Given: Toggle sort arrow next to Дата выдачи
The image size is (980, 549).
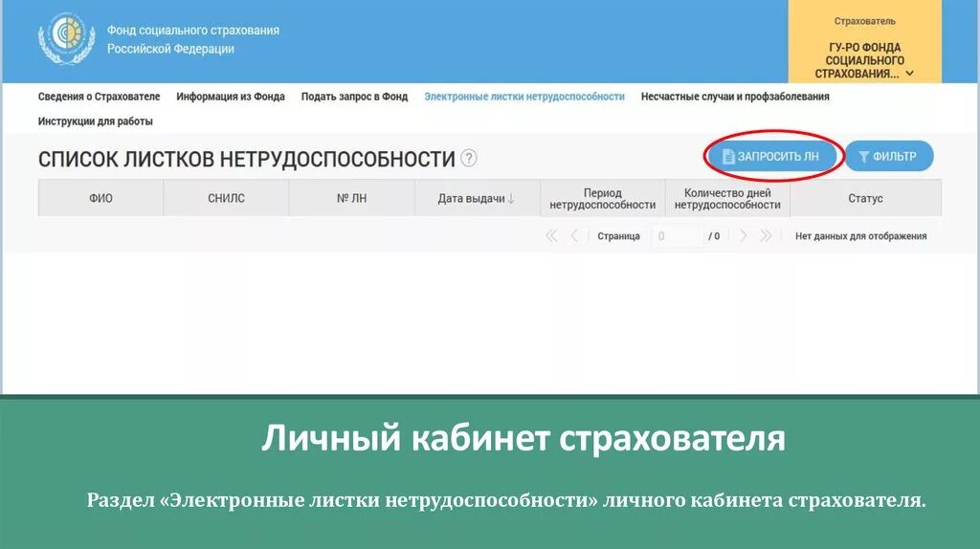Looking at the screenshot, I should (x=511, y=199).
